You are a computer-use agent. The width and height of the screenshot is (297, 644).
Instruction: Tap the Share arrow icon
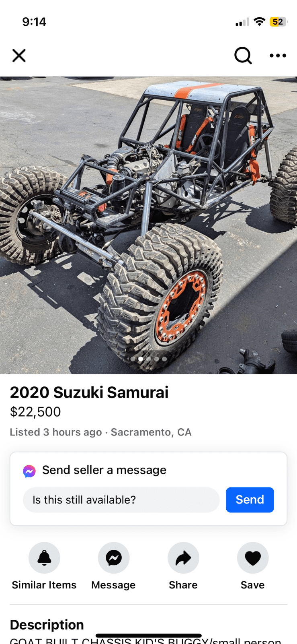pyautogui.click(x=183, y=557)
